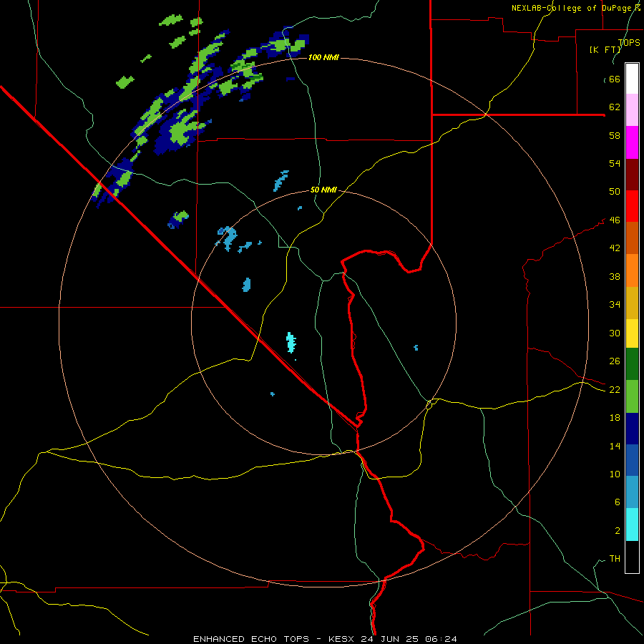Click the '14' legend value
The width and height of the screenshot is (644, 644).
(x=615, y=446)
